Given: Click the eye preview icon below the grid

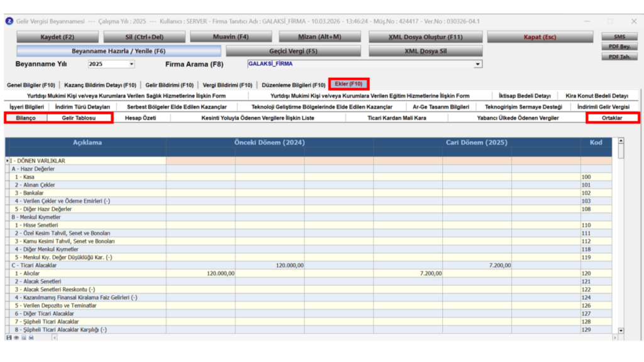Looking at the screenshot, I should 16,337.
